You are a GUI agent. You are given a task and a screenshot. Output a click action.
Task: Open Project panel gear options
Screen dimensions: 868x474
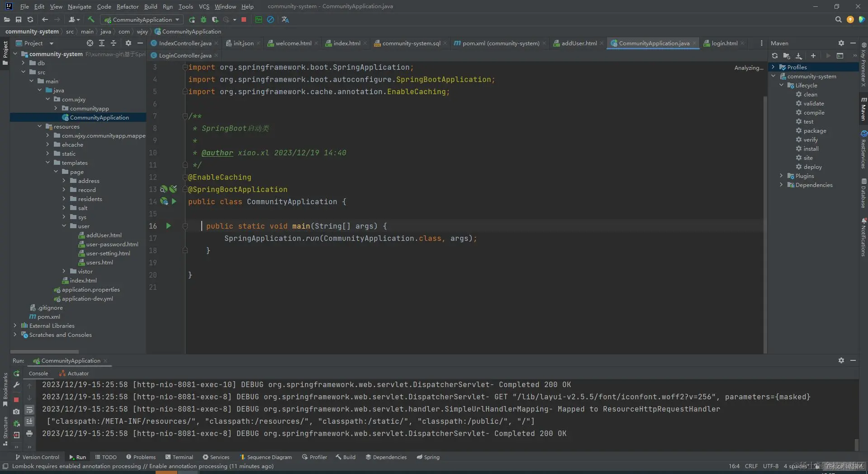point(128,43)
